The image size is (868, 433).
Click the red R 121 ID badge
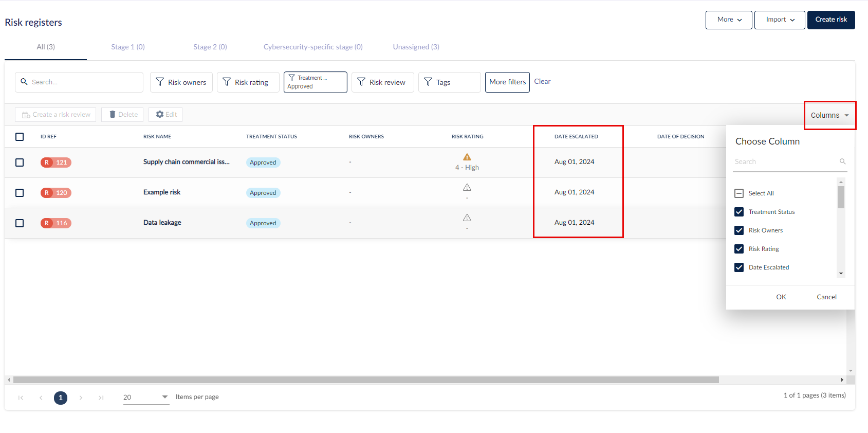pyautogui.click(x=56, y=163)
